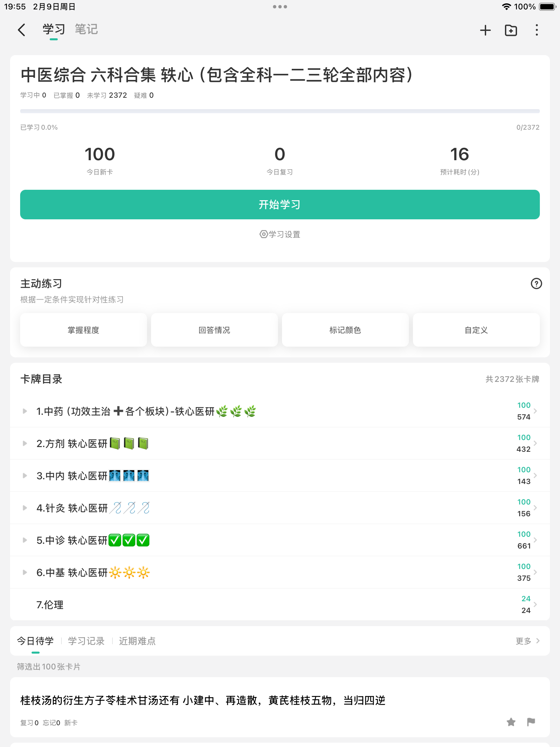The image size is (560, 747).
Task: Choose the 标记颜色 practice filter
Action: [x=345, y=330]
